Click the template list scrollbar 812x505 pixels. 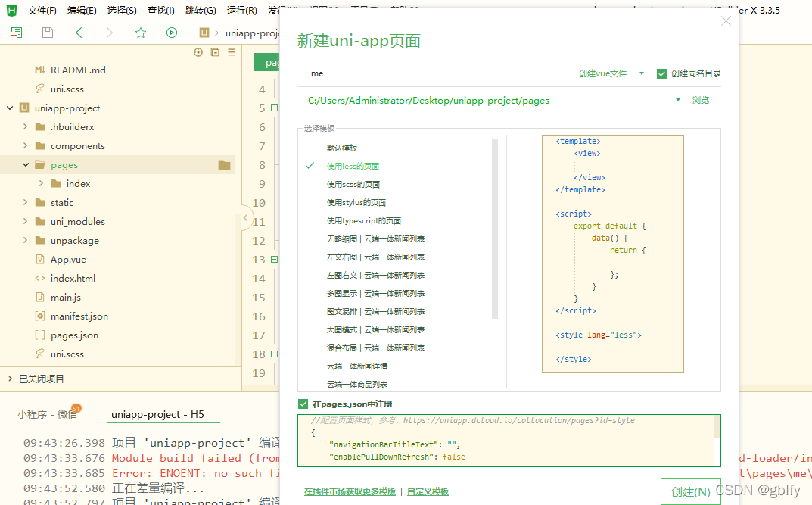click(x=495, y=228)
